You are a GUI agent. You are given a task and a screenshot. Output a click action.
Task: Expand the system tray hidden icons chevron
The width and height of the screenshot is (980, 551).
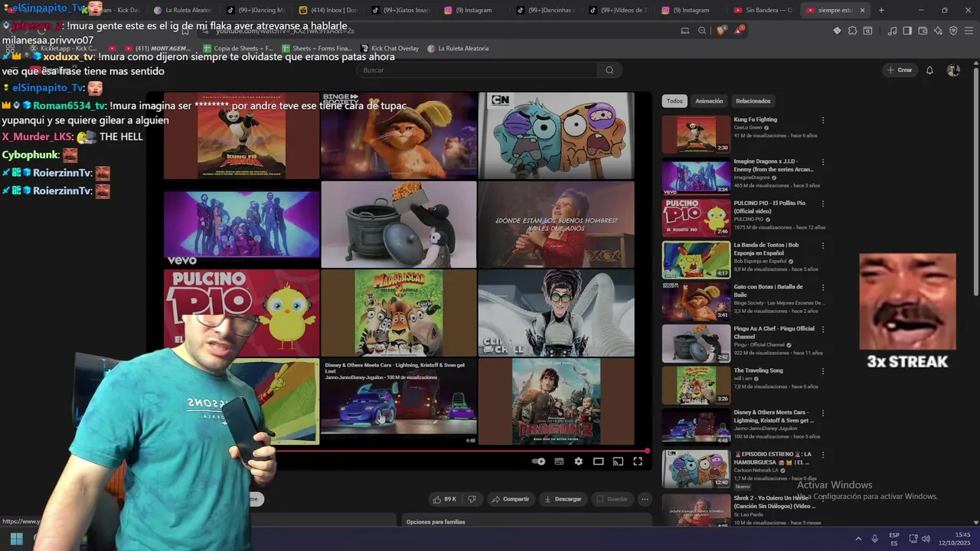(x=857, y=539)
